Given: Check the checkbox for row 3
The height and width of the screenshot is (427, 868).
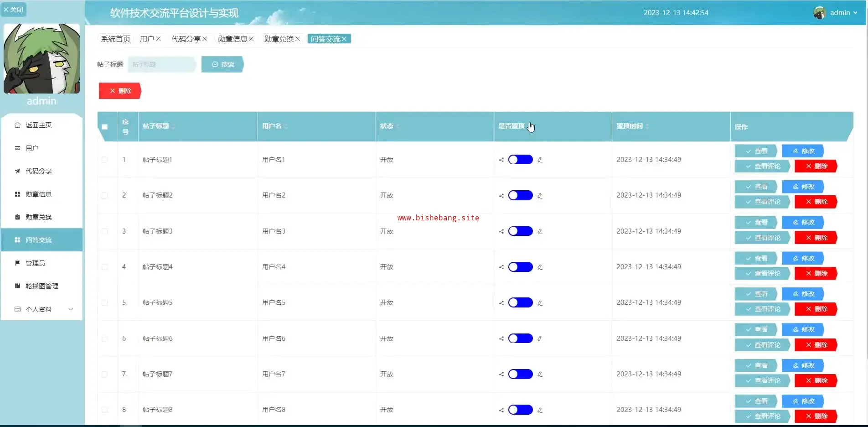Looking at the screenshot, I should (x=105, y=231).
